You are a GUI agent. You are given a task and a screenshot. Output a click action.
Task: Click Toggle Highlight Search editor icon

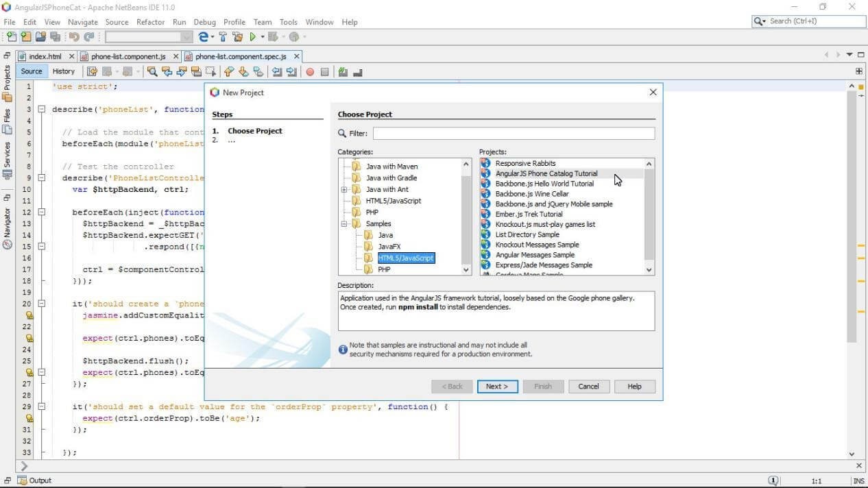196,71
